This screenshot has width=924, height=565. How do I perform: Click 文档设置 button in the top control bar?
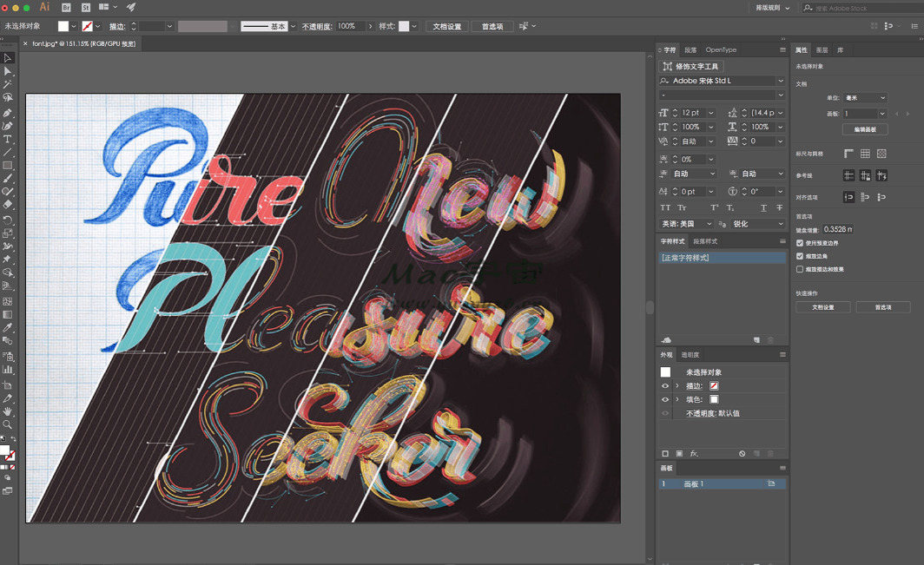click(448, 27)
